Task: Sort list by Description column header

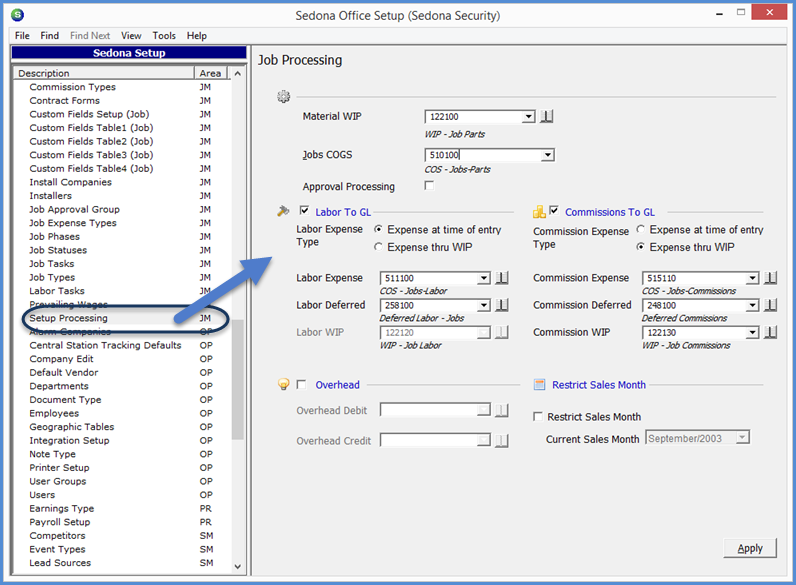Action: (104, 73)
